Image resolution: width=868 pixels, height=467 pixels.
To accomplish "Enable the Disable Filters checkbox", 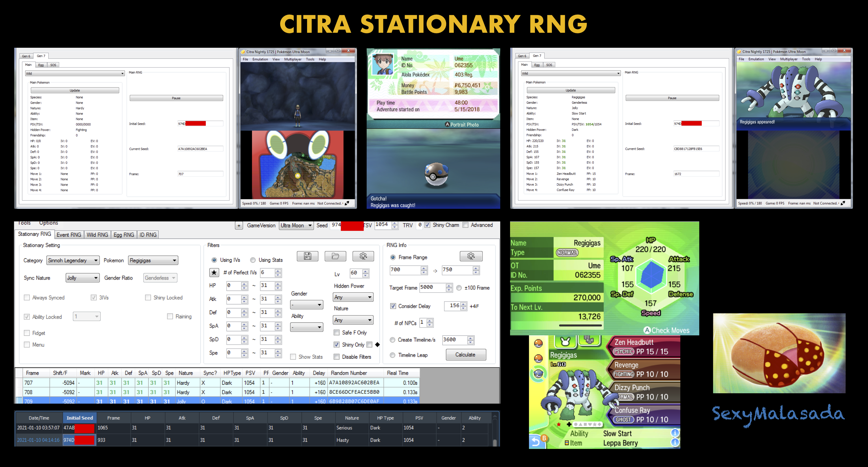I will coord(336,357).
